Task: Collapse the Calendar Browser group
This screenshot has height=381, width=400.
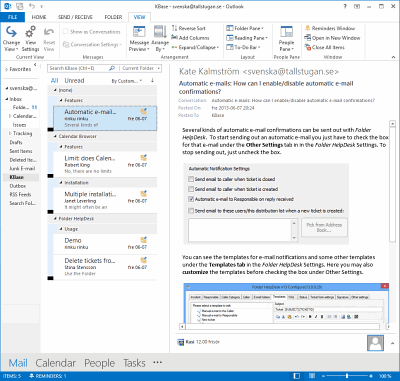Action: [56, 136]
